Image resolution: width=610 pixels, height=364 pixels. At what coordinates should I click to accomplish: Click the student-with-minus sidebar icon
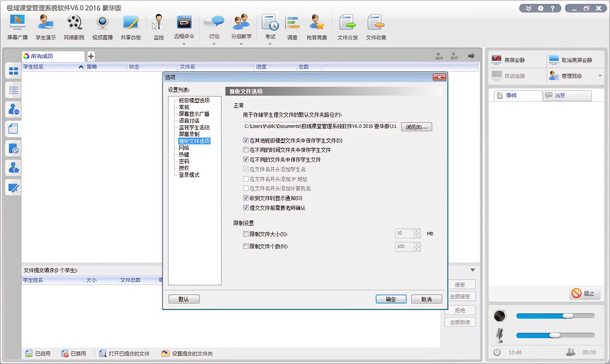14,110
